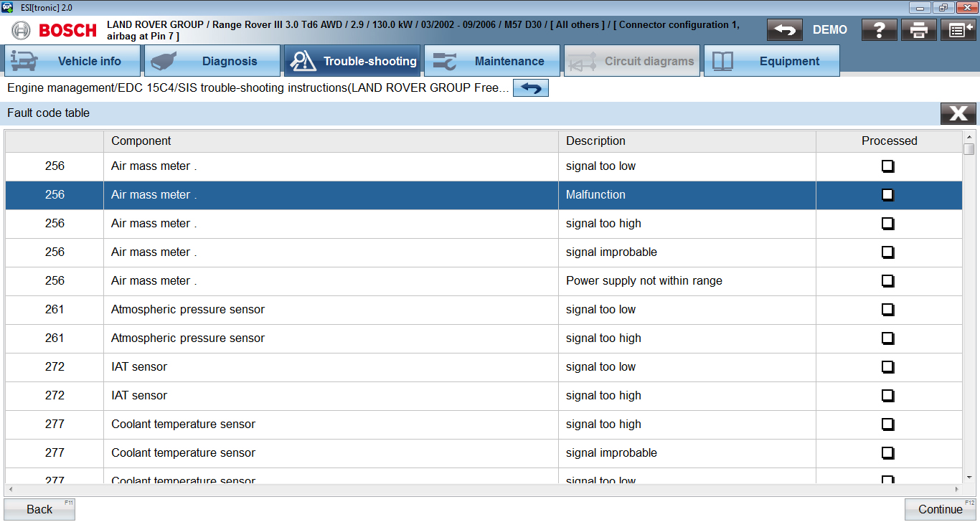Close the fault code table with X
980x522 pixels.
tap(958, 113)
